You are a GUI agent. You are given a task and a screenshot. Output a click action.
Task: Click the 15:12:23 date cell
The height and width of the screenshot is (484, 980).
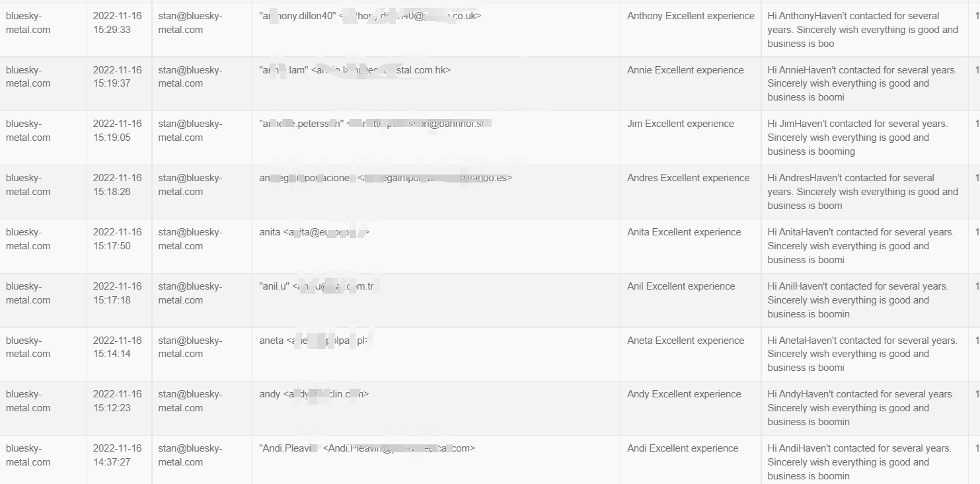(x=118, y=401)
